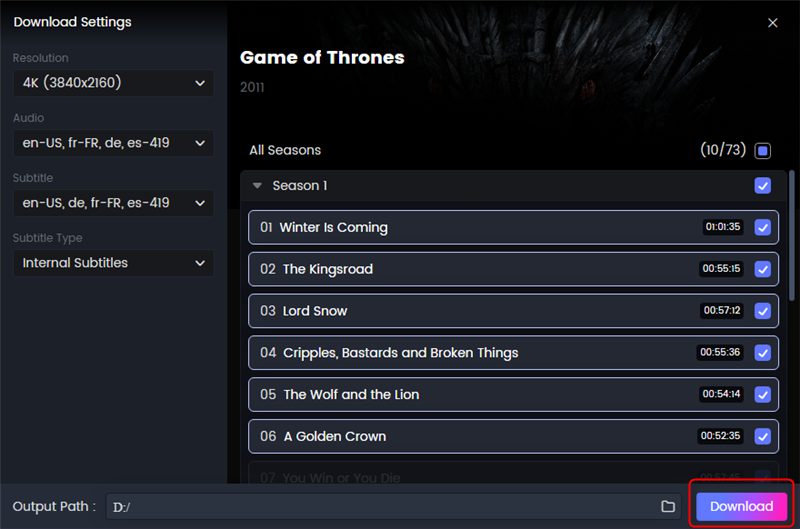Open the Subtitle Type Internal Subtitles dropdown
Image resolution: width=800 pixels, height=529 pixels.
click(113, 263)
